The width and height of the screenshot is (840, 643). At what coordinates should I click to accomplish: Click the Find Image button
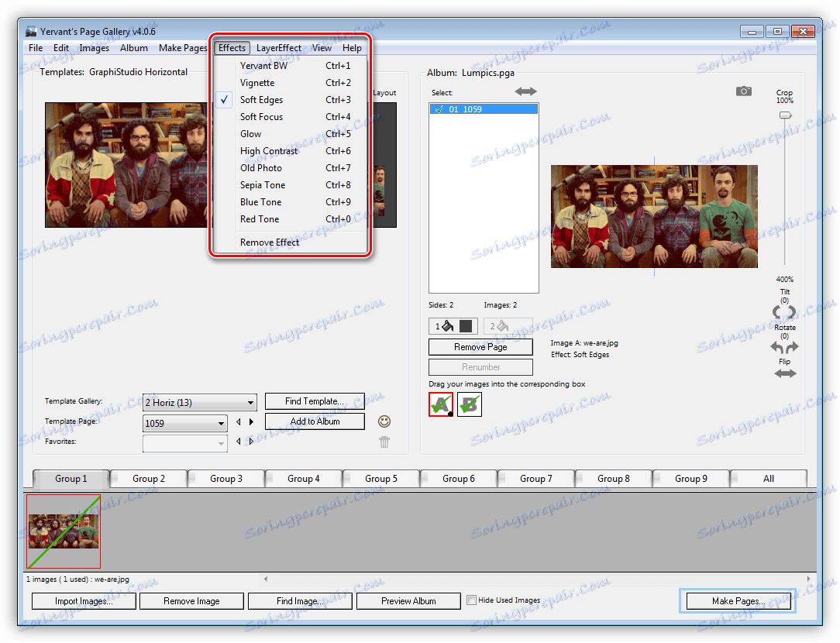(299, 601)
